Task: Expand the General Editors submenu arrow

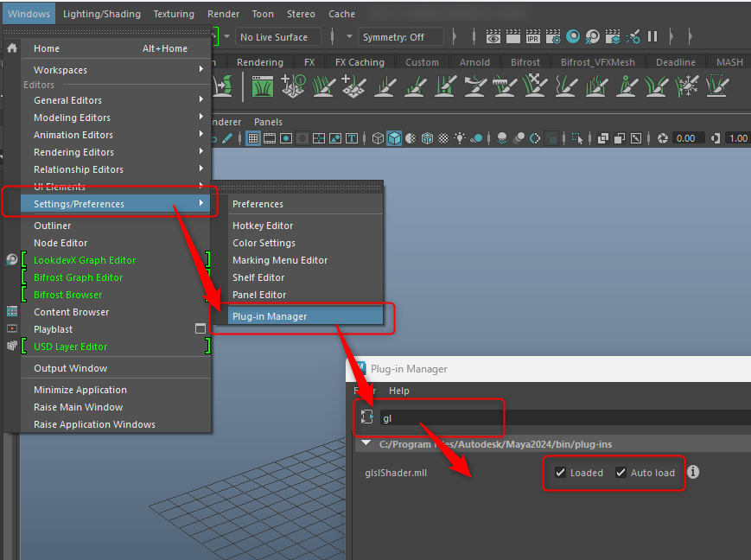Action: coord(201,99)
